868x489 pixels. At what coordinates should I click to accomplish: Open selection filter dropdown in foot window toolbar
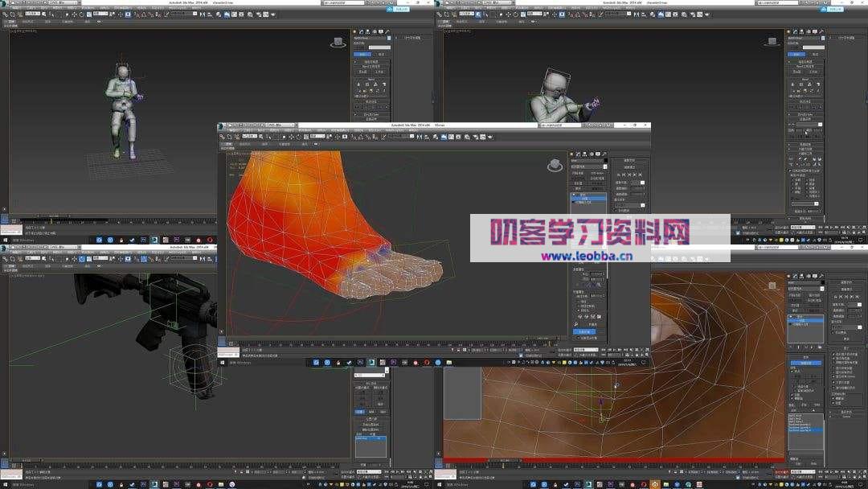coord(252,137)
